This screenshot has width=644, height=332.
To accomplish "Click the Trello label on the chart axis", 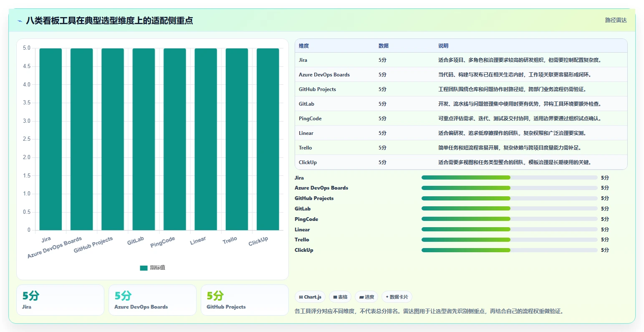I will [x=230, y=241].
